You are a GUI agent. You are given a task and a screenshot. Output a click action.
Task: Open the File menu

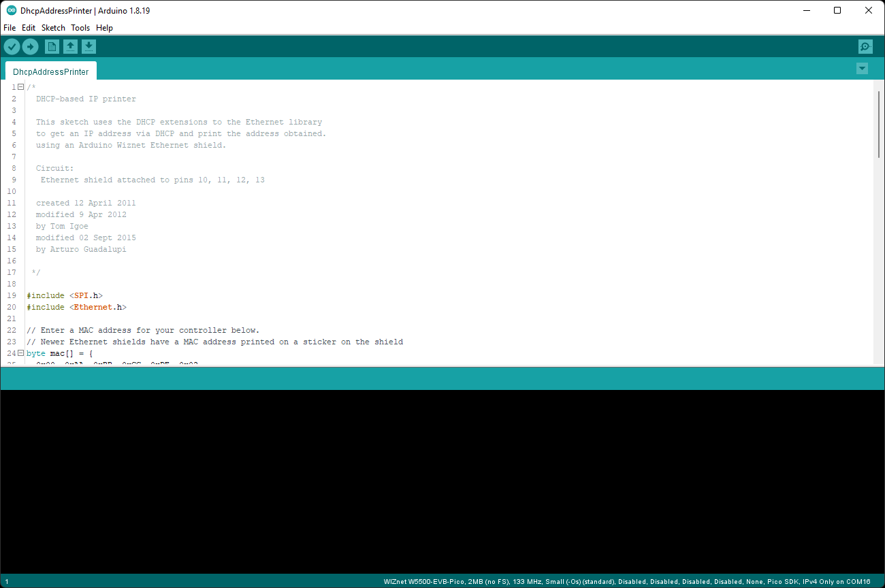[10, 27]
